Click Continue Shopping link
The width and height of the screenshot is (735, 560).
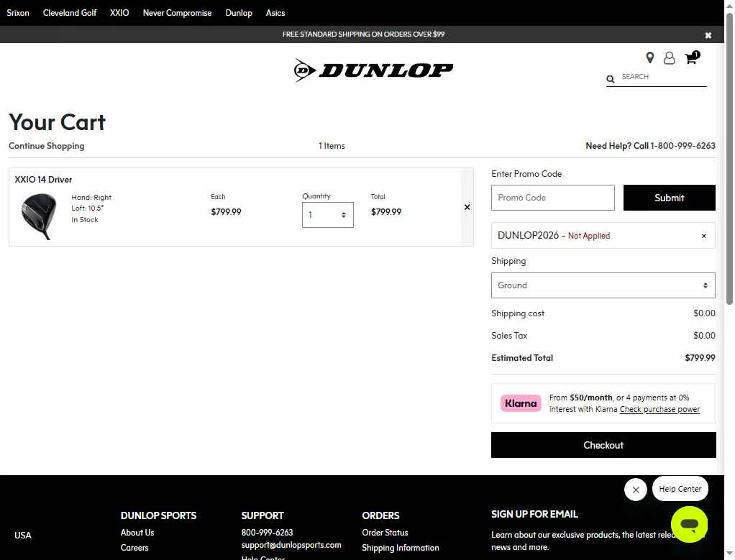click(x=47, y=146)
